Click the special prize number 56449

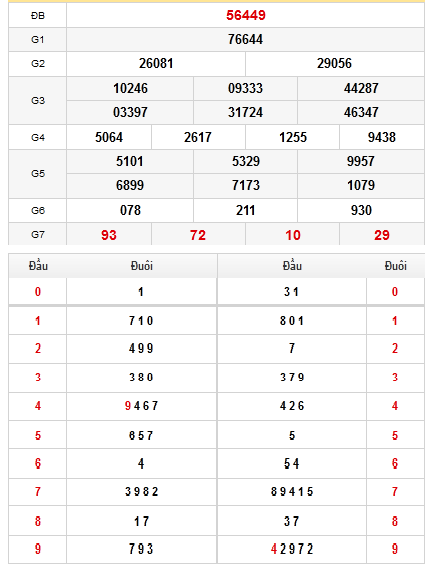click(246, 15)
